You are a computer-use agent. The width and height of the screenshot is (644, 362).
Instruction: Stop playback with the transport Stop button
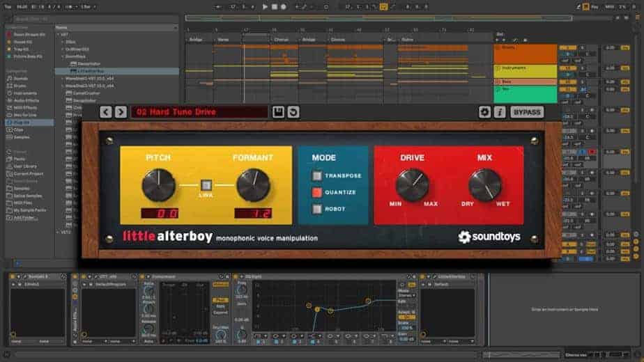[274, 6]
